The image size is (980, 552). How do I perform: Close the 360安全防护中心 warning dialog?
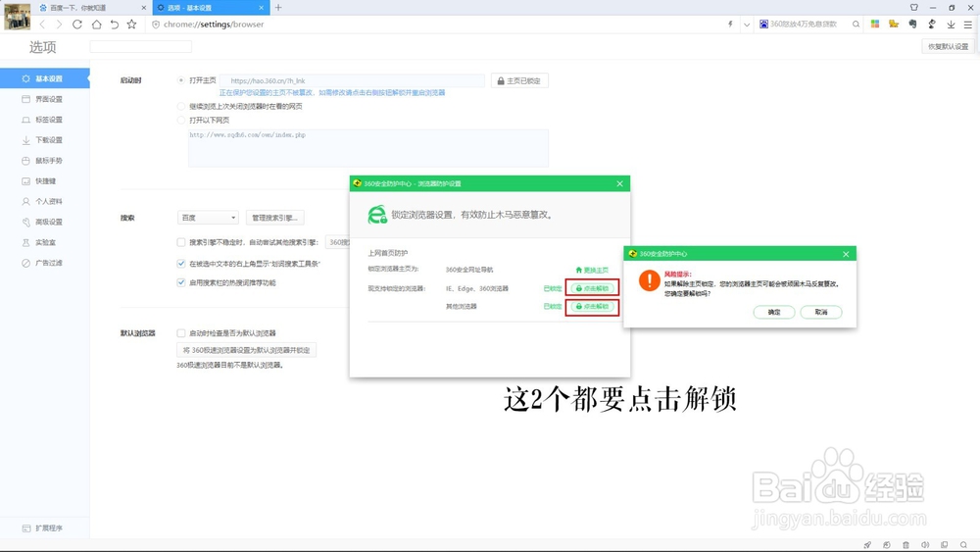(846, 254)
